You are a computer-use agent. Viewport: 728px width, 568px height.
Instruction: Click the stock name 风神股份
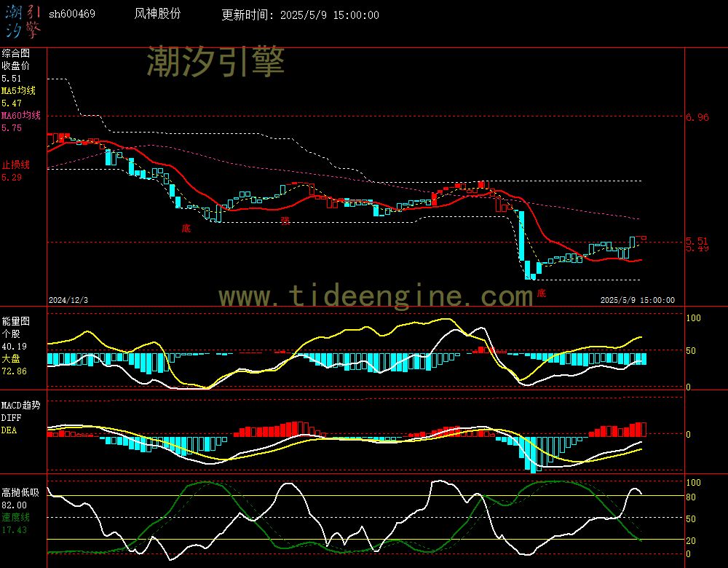(x=157, y=13)
